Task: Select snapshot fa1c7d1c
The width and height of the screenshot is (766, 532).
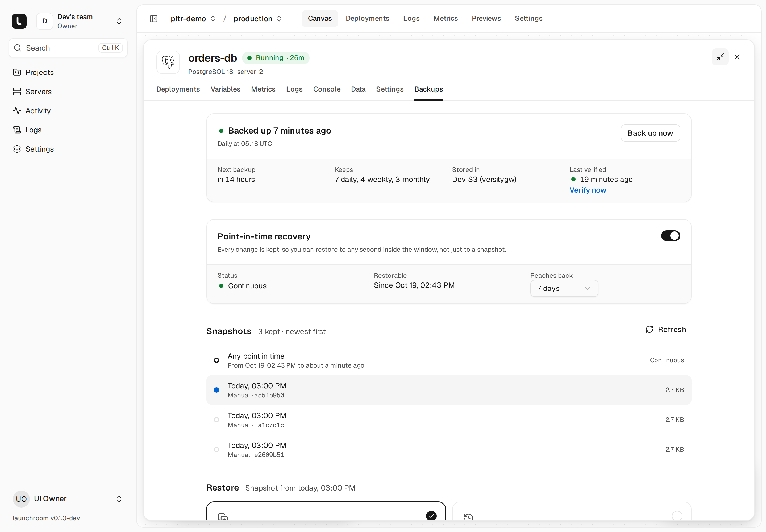Action: [449, 420]
